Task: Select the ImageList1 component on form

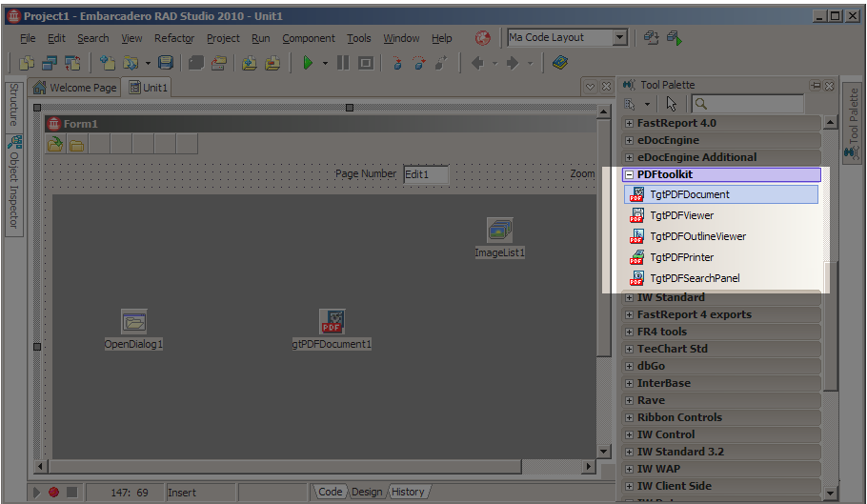Action: click(499, 230)
